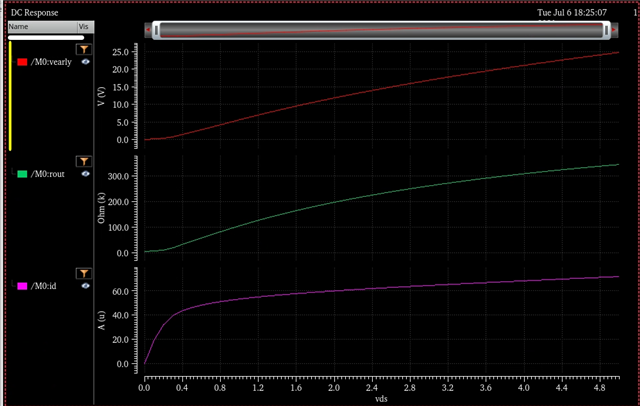This screenshot has height=406, width=640.
Task: Click the magenta /M0:id color swatch
Action: (x=23, y=287)
